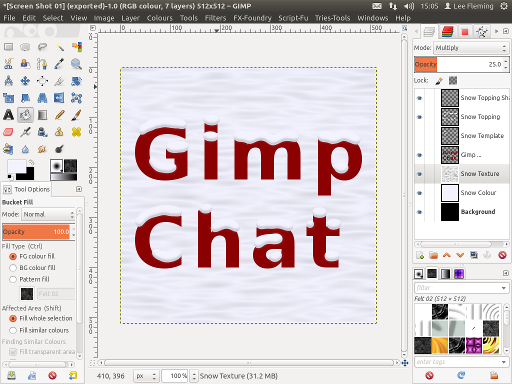The width and height of the screenshot is (512, 384).
Task: Delete the selected layer
Action: [x=502, y=255]
